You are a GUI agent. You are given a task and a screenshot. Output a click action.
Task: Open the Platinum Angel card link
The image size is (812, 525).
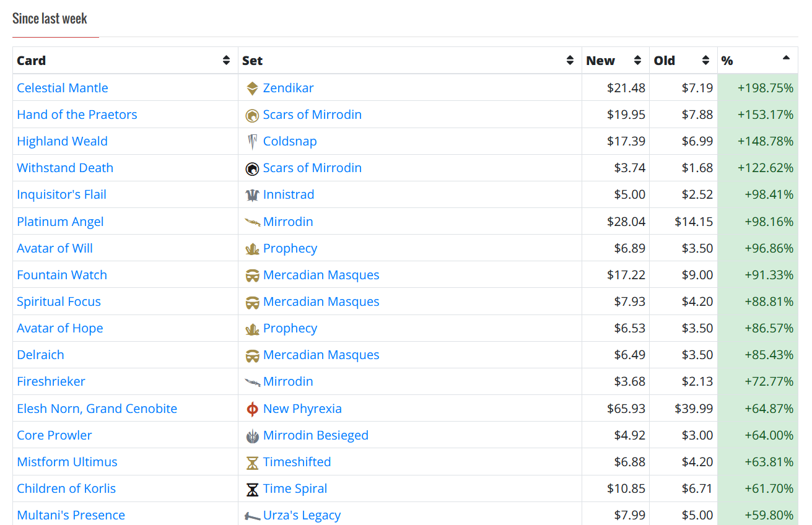point(60,222)
